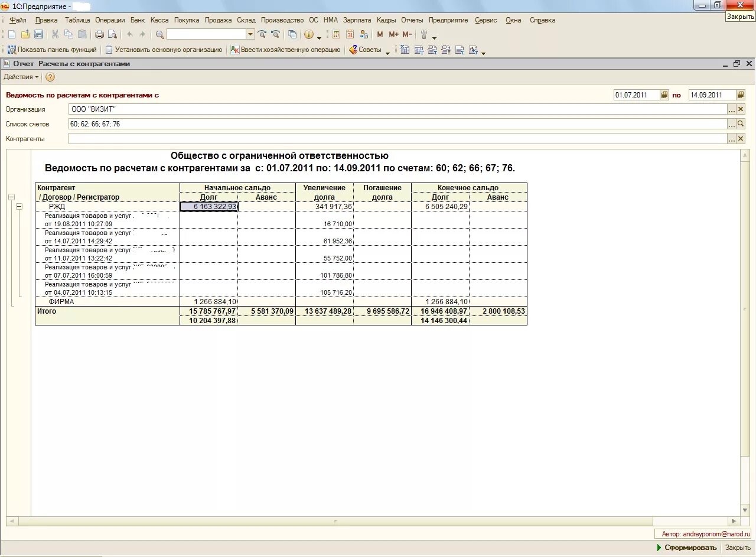Viewport: 756px width, 557px height.
Task: Click the email andreyponom@narod.ru in status bar
Action: pos(716,534)
